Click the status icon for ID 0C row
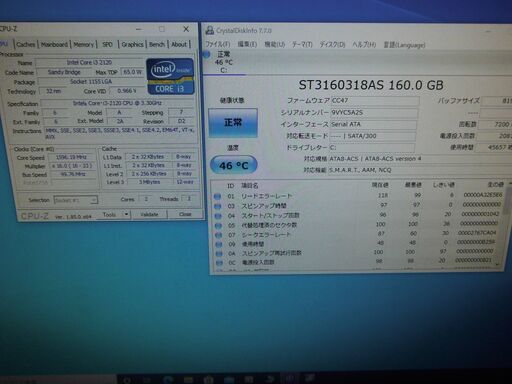 (219, 263)
